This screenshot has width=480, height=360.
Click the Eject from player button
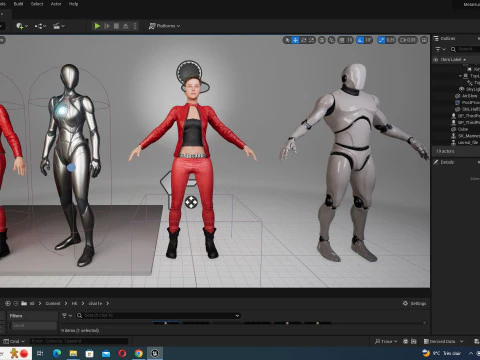coord(126,26)
